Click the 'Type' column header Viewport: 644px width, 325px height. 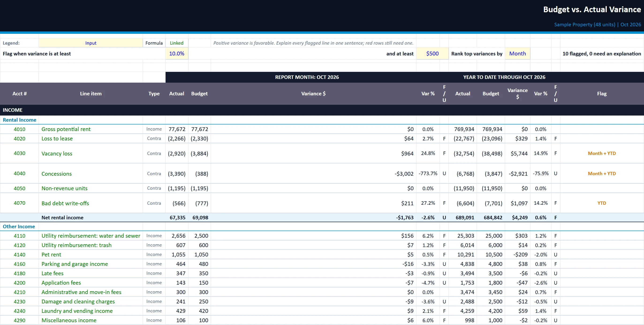click(x=154, y=94)
